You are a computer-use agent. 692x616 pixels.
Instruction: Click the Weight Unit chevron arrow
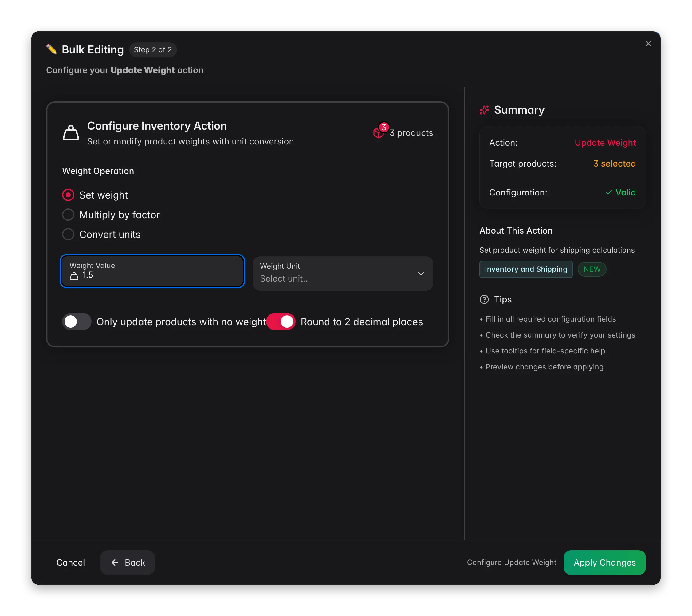421,274
